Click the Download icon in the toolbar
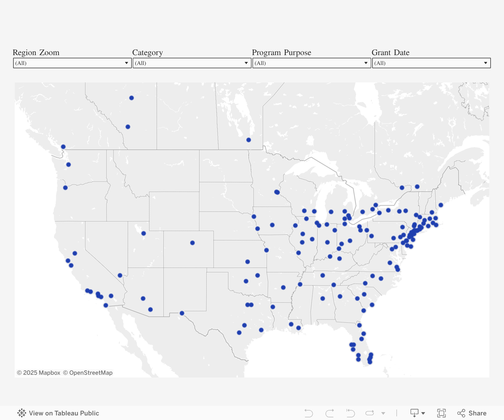Viewport: 504px width, 420px height. tap(415, 413)
